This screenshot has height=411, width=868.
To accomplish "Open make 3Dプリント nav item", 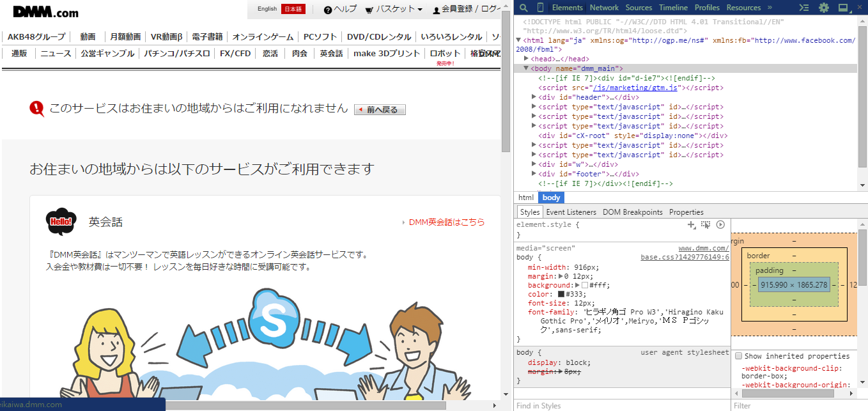I will [x=387, y=54].
